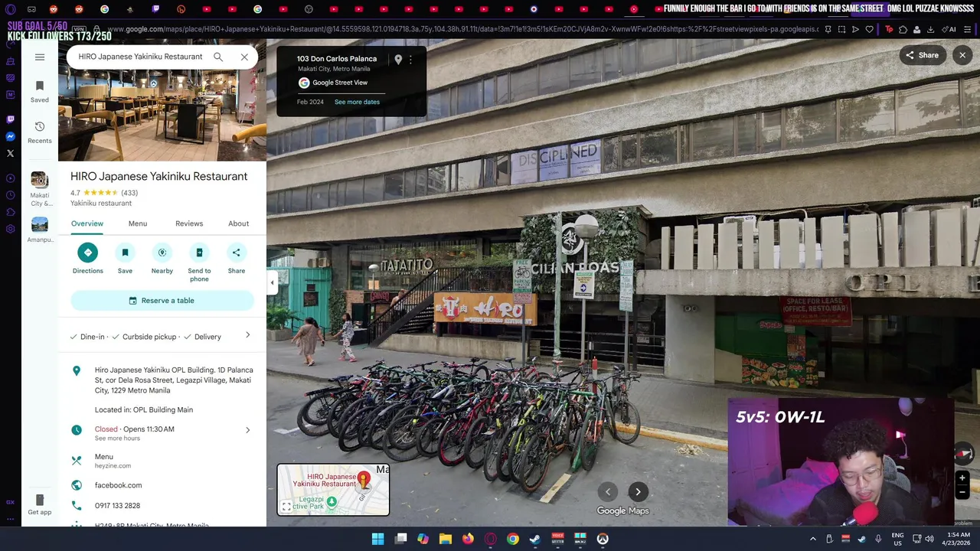Clear the search box with the X

(244, 57)
